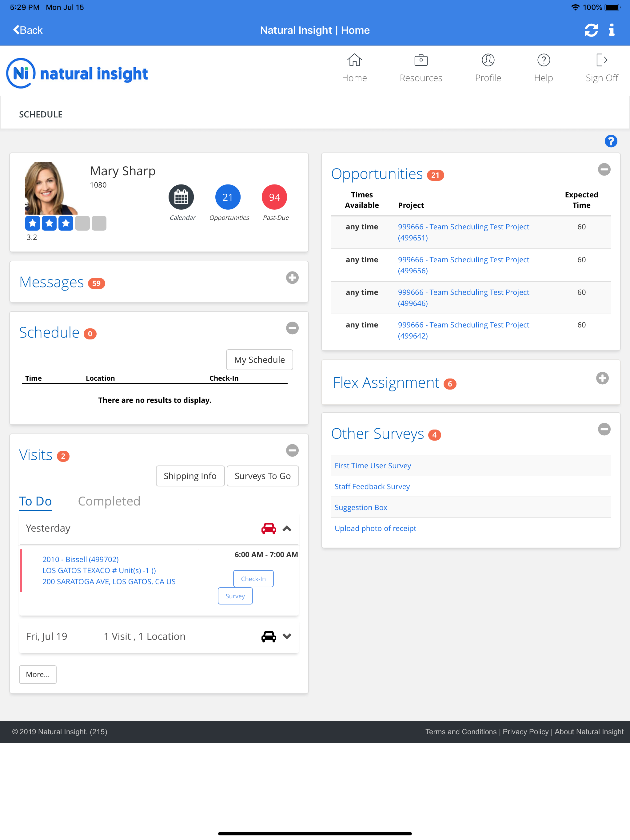
Task: Open Terms and Conditions
Action: pos(461,732)
